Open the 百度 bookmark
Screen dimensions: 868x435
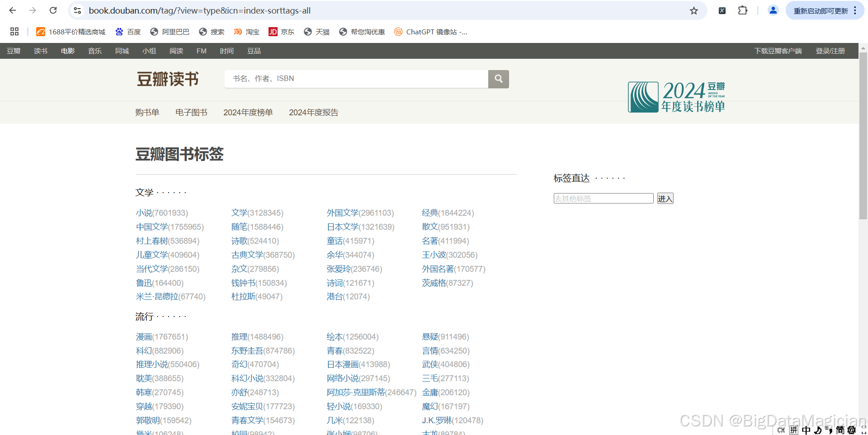[128, 32]
